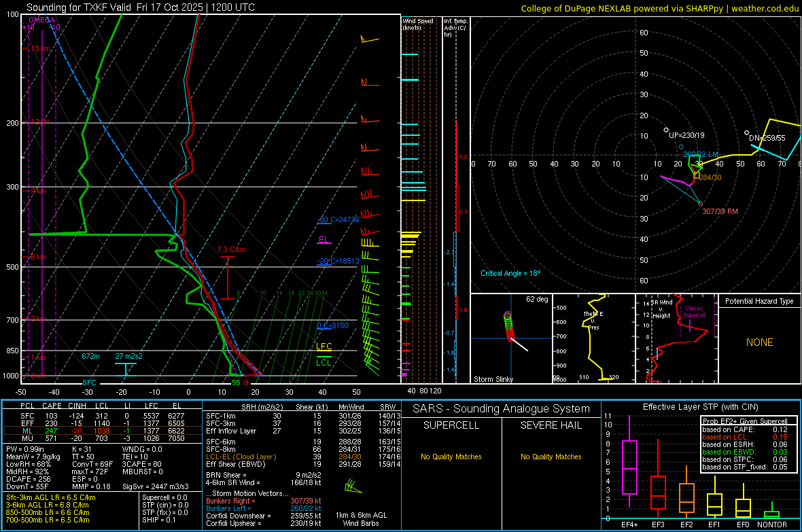This screenshot has width=802, height=532.
Task: Click the NONE hazard type value
Action: (759, 342)
